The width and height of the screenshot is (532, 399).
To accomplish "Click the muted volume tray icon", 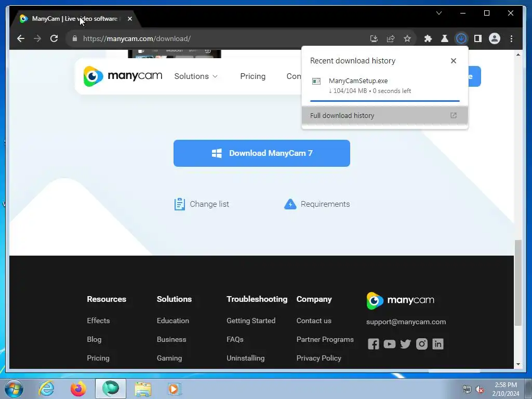I will tap(480, 390).
